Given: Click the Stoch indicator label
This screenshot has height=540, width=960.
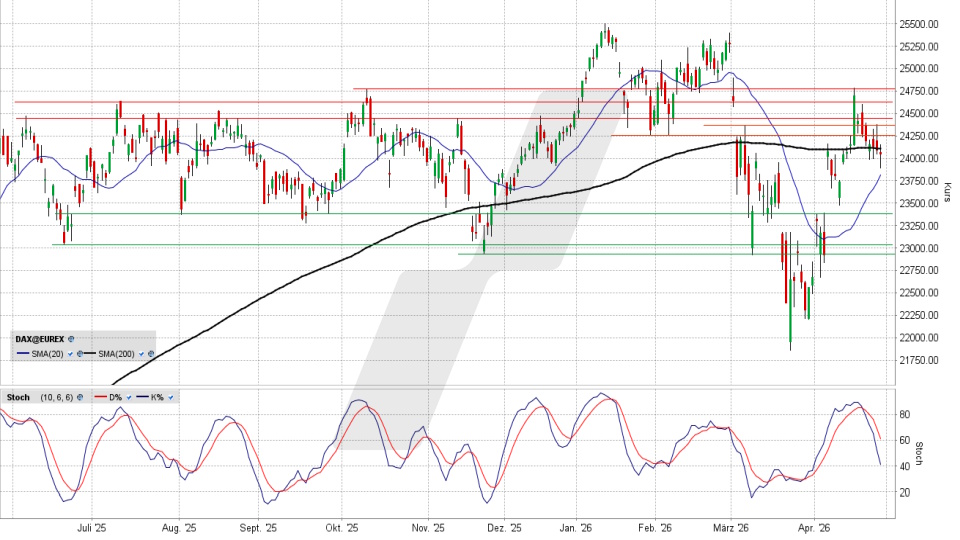Looking at the screenshot, I should (18, 397).
